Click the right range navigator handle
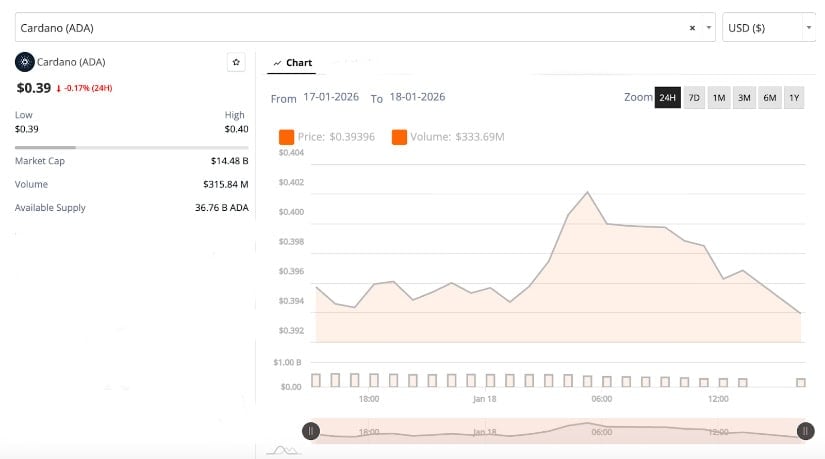 (x=805, y=431)
